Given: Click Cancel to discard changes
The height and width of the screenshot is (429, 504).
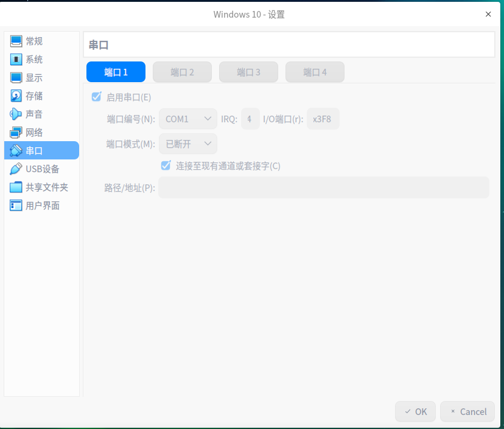Looking at the screenshot, I should 467,411.
